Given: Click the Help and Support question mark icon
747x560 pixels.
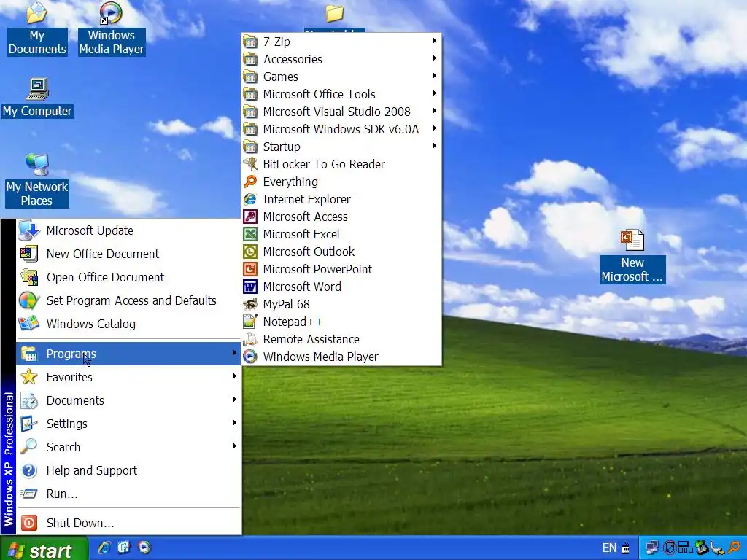Looking at the screenshot, I should click(x=29, y=470).
